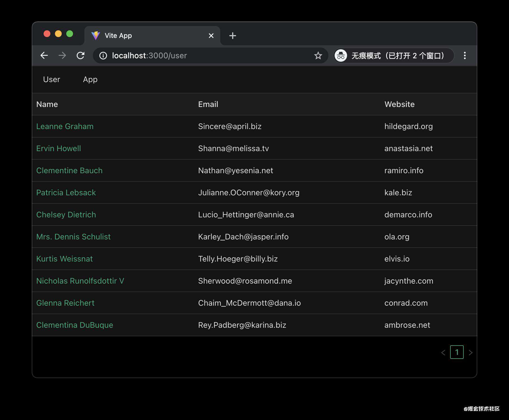Open the incognito mode indicator
This screenshot has width=509, height=420.
[x=394, y=55]
